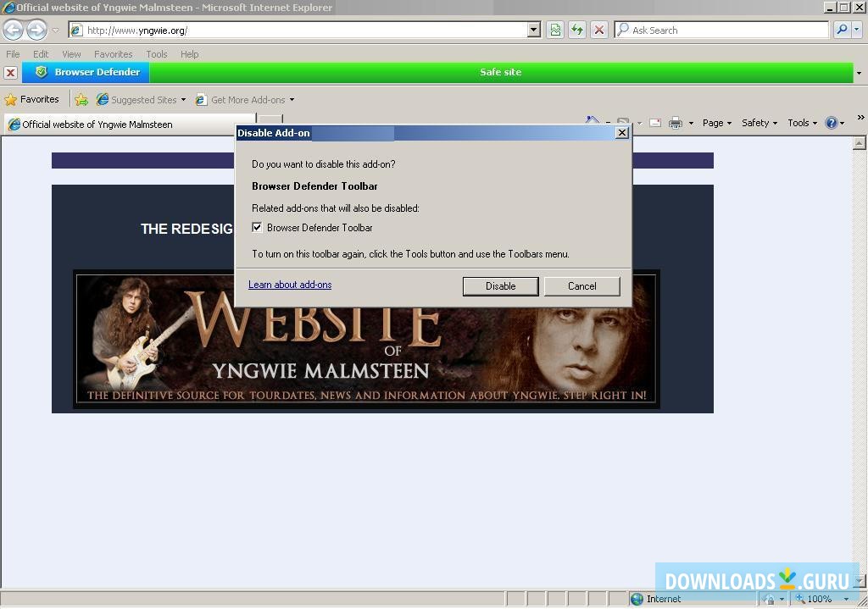Open the File menu
The image size is (868, 609).
coord(13,54)
